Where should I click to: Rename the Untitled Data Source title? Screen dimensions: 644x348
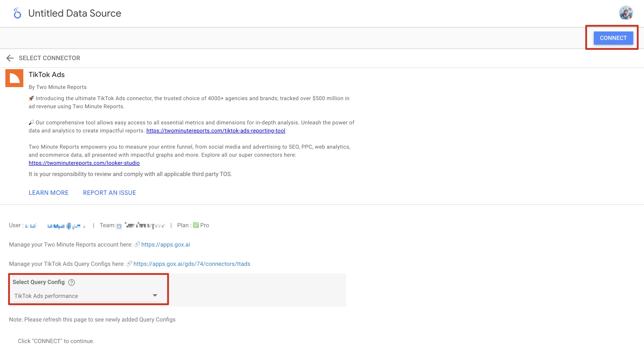[x=75, y=13]
